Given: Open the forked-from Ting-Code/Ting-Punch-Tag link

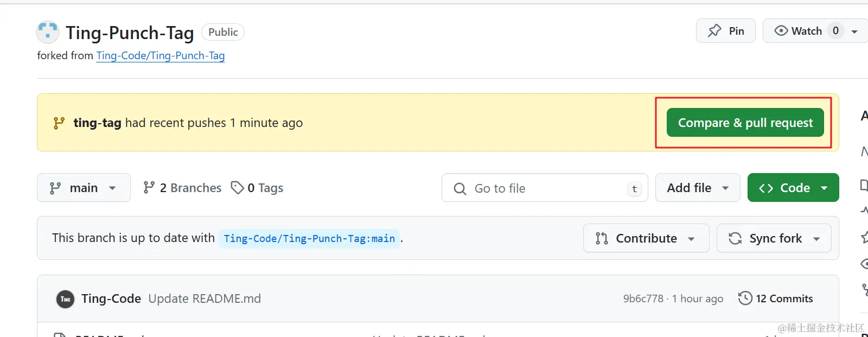Looking at the screenshot, I should [x=161, y=55].
